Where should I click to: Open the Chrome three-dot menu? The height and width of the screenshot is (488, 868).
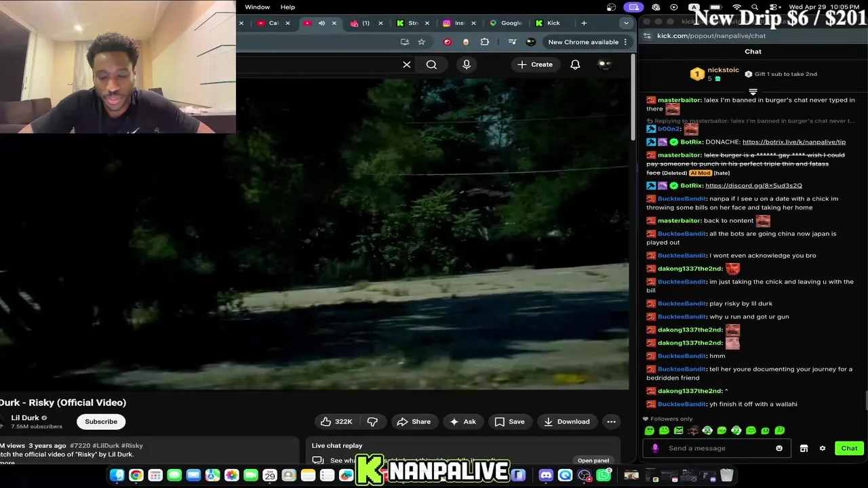[625, 42]
